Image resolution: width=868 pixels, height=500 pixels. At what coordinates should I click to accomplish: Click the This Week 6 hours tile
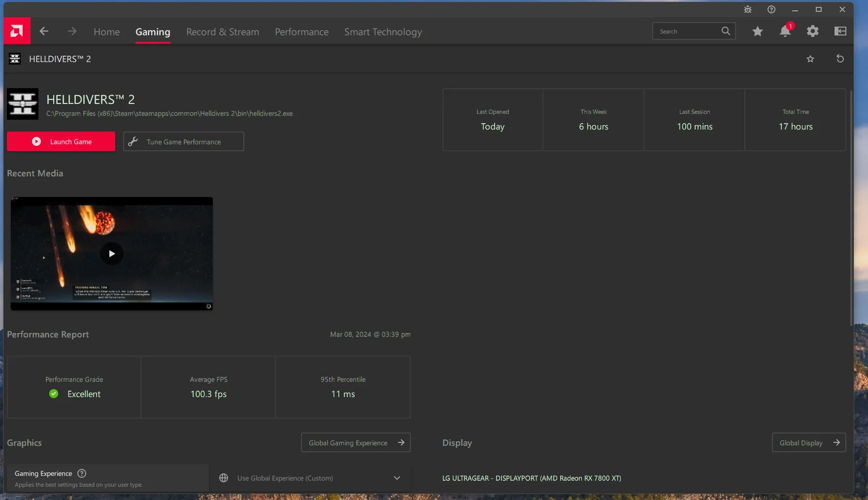coord(594,120)
